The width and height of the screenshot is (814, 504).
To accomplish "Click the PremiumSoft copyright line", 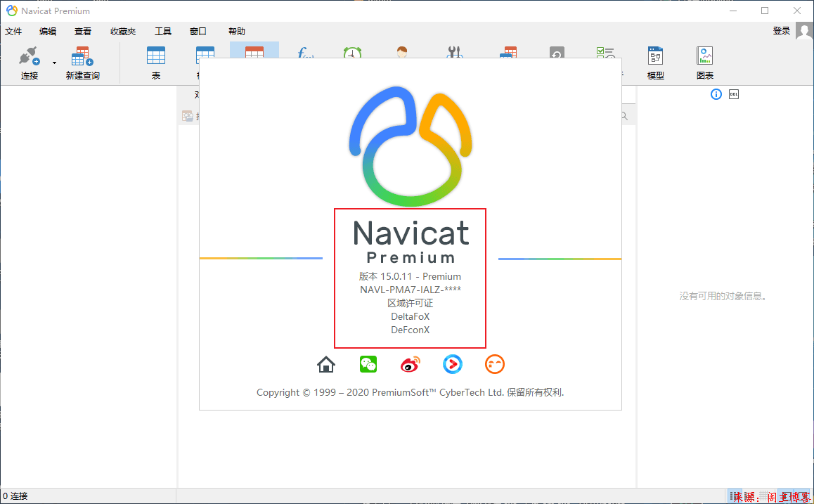I will coord(410,393).
